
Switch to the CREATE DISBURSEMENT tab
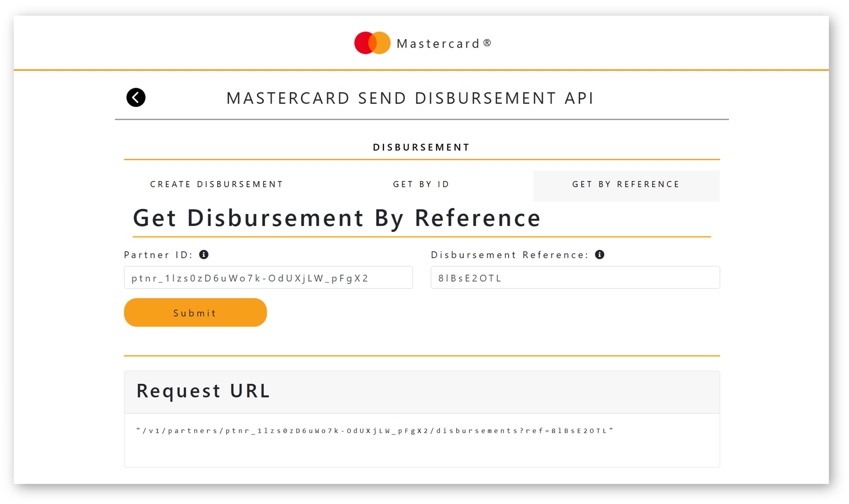click(216, 184)
